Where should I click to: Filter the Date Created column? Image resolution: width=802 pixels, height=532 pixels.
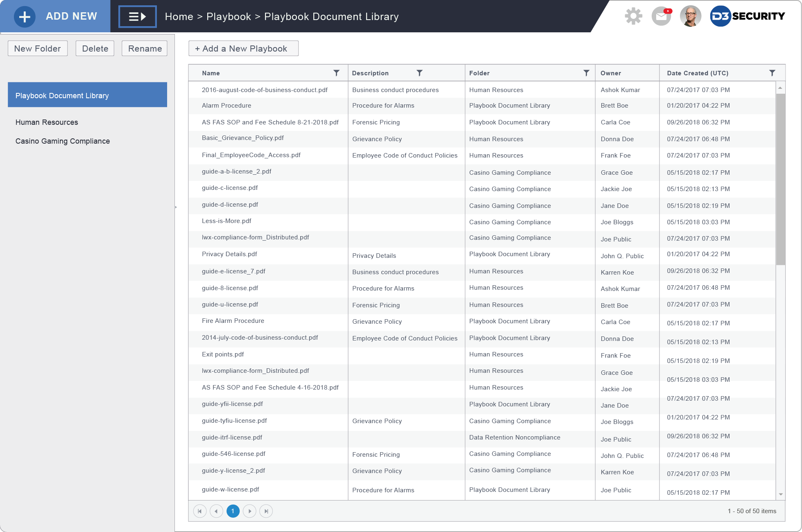(772, 73)
